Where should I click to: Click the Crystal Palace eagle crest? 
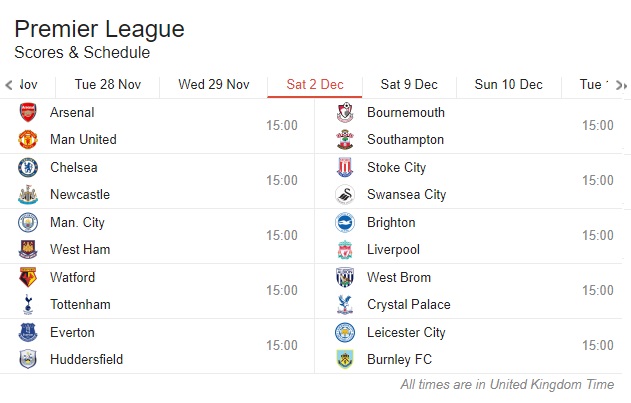[345, 304]
